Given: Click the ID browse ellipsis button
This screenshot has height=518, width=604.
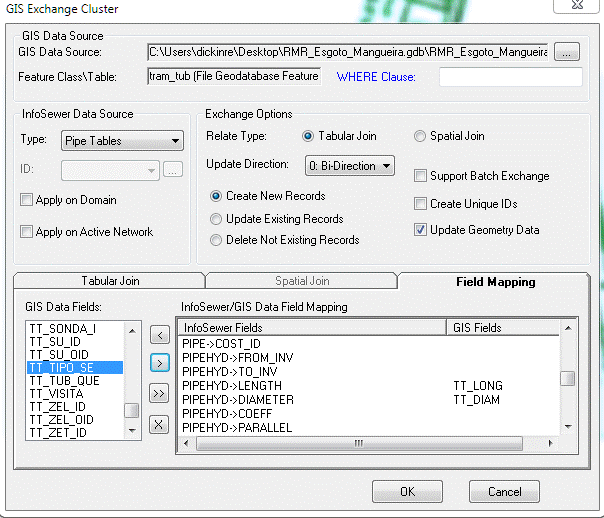Looking at the screenshot, I should [x=173, y=169].
